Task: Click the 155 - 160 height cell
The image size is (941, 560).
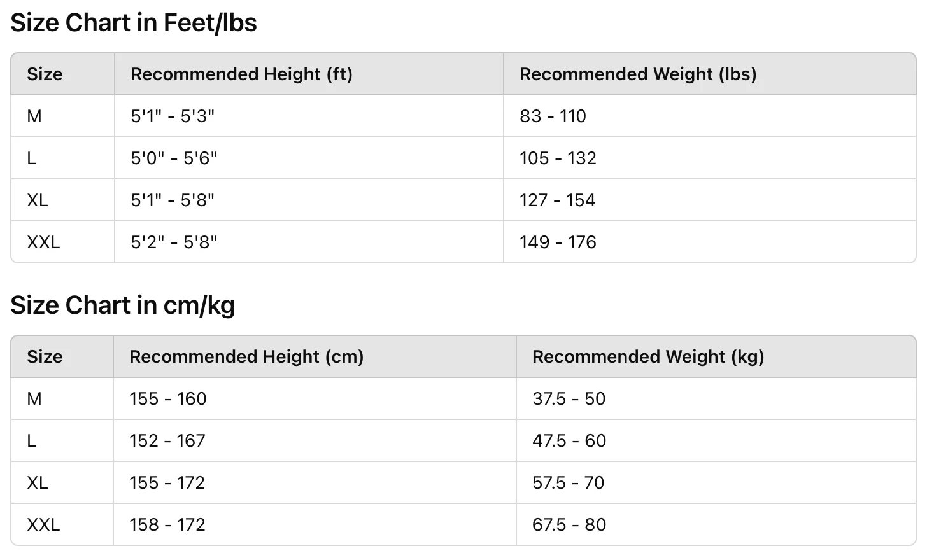Action: [168, 399]
